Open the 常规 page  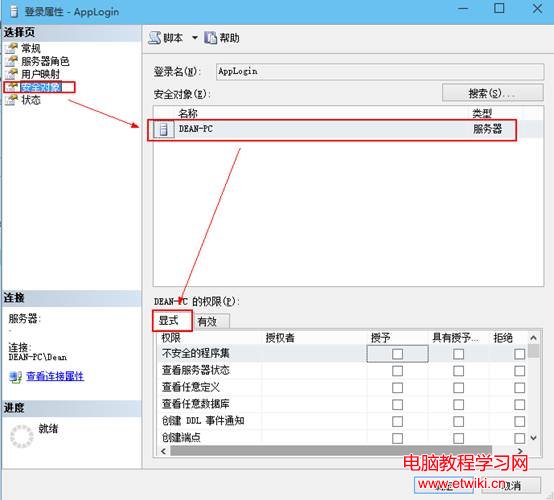tap(31, 48)
